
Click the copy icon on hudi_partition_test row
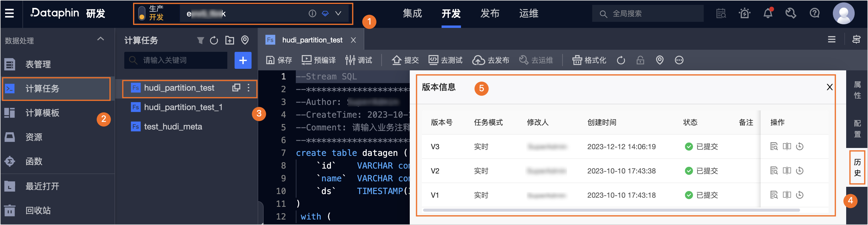coord(236,88)
